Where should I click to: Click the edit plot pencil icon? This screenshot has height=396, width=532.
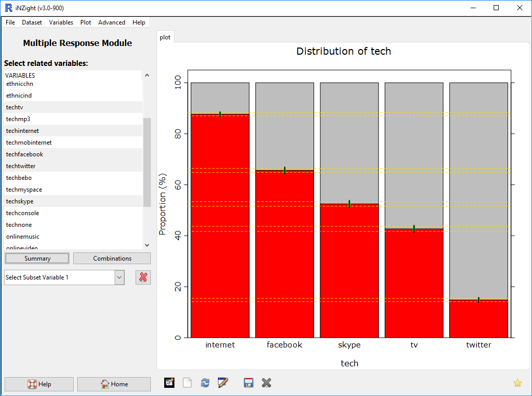[x=223, y=383]
